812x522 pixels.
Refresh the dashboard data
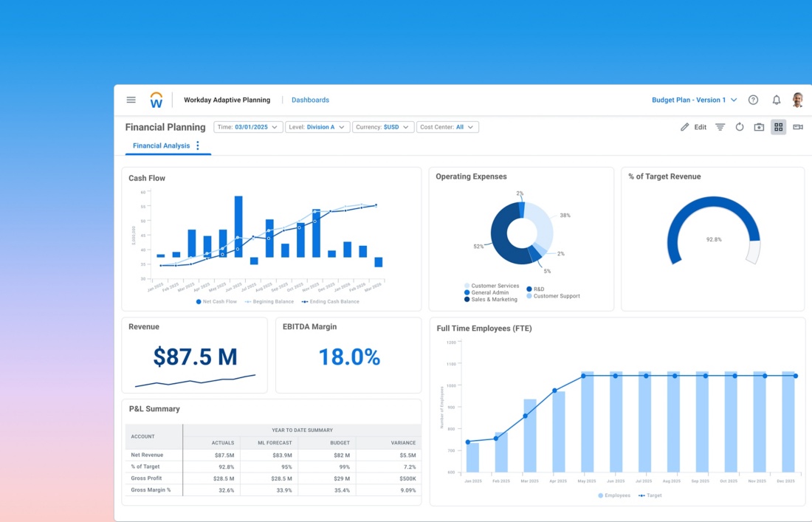pyautogui.click(x=740, y=126)
